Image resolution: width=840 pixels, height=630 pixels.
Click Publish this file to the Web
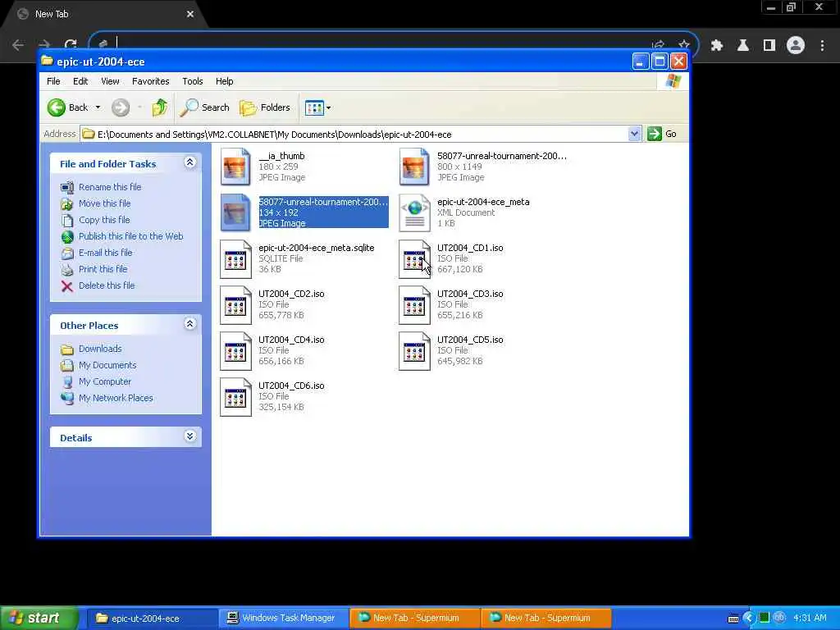(x=130, y=236)
